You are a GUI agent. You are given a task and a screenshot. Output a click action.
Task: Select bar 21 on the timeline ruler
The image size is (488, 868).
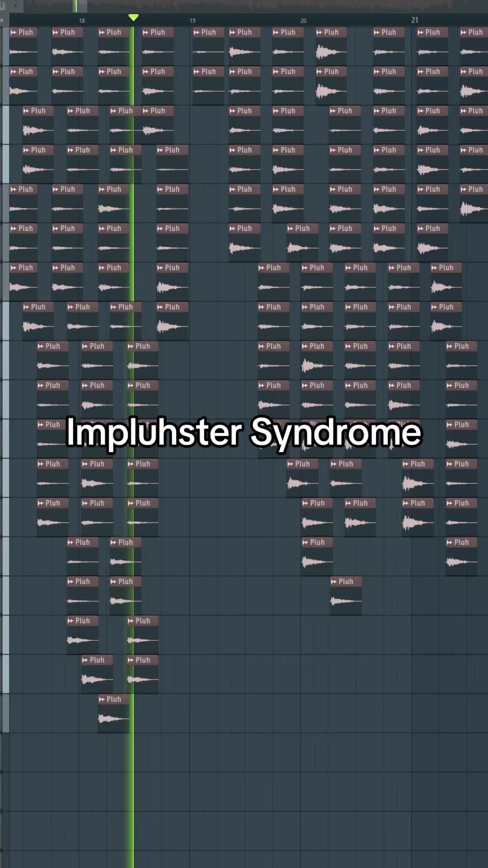415,20
